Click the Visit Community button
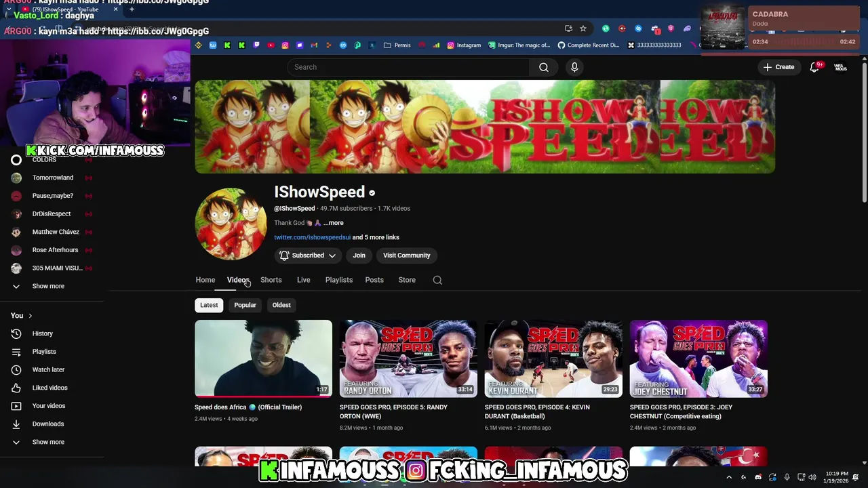This screenshot has height=488, width=868. coord(406,256)
